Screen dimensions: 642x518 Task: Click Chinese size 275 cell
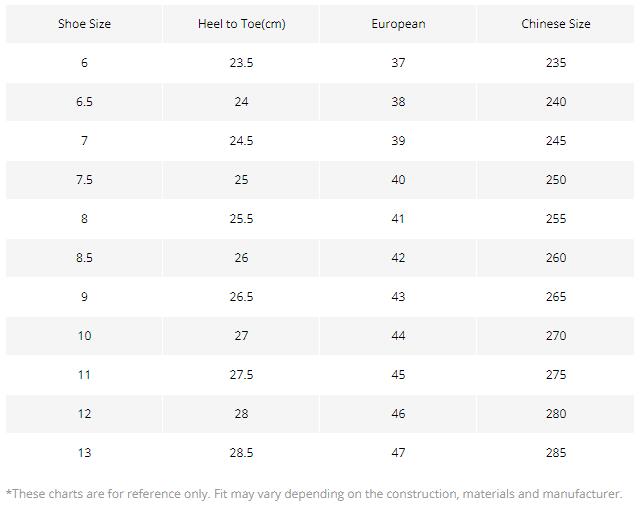coord(556,374)
